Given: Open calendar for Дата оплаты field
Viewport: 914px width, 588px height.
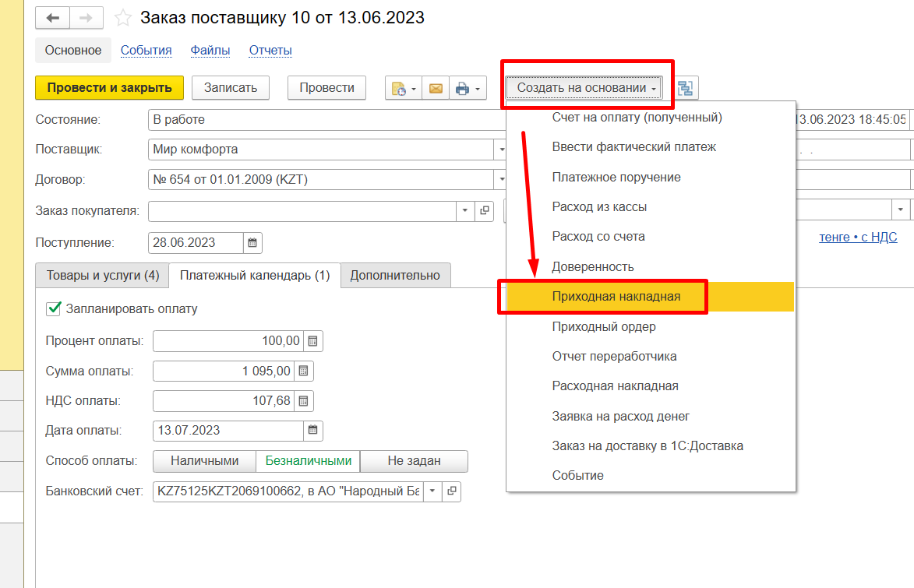Looking at the screenshot, I should coord(312,430).
